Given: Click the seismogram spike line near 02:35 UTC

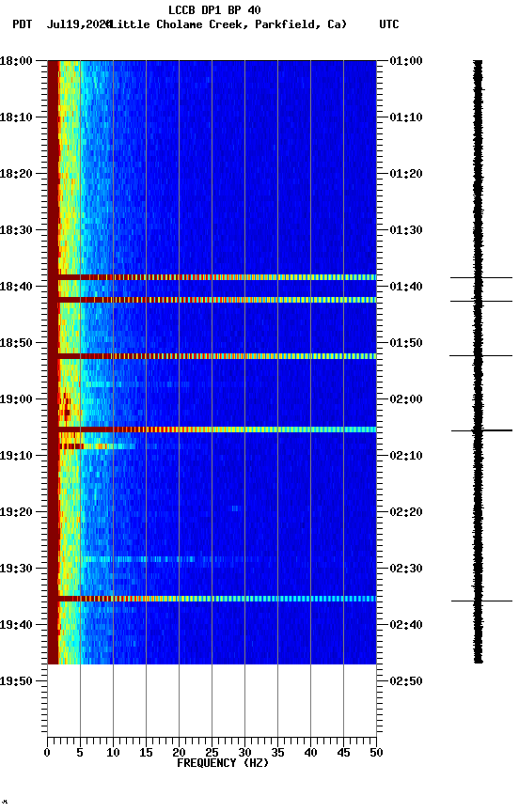Looking at the screenshot, I should coord(481,601).
